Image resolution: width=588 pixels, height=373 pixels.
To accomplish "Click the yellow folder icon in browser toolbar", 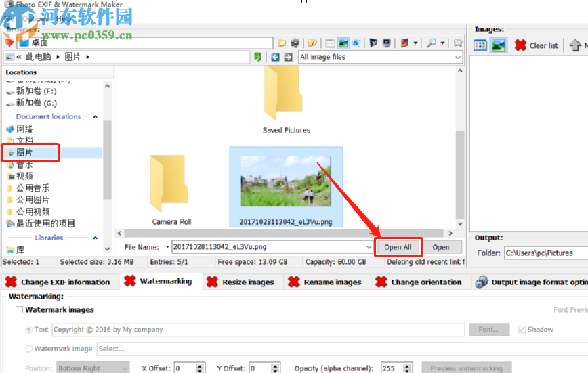I will click(x=282, y=43).
